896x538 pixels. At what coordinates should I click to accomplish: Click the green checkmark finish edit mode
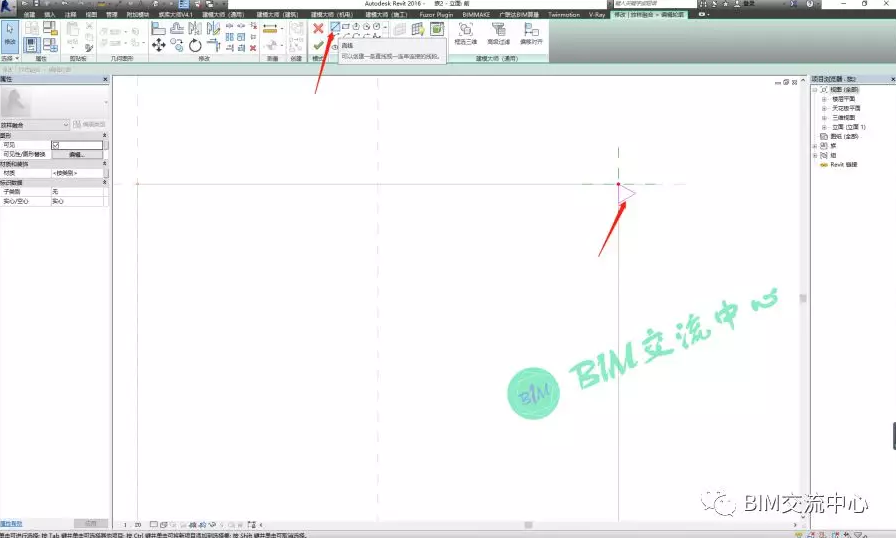pyautogui.click(x=318, y=45)
